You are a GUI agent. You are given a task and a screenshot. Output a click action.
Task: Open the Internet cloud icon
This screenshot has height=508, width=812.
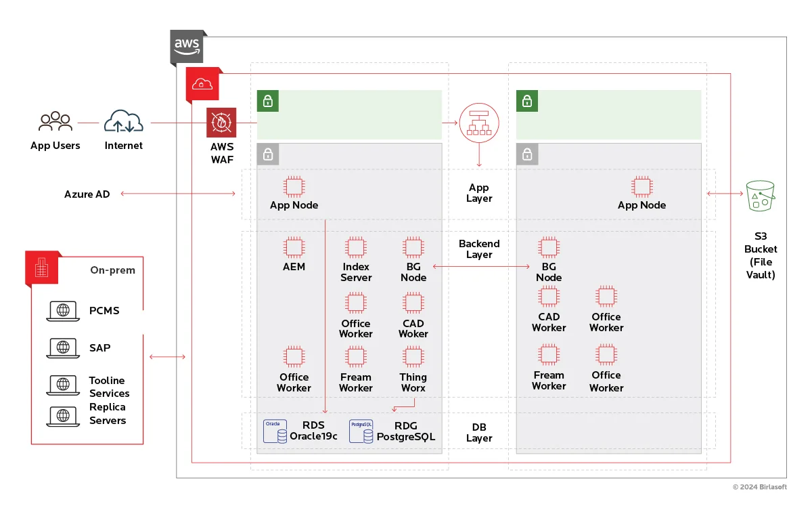coord(123,122)
